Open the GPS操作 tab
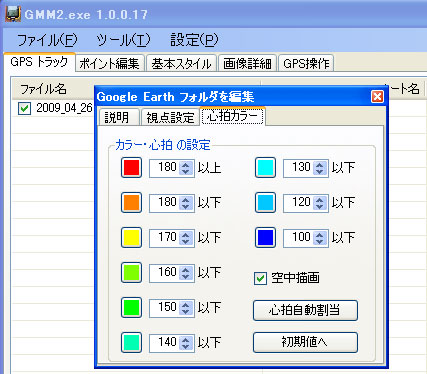427x374 pixels. [306, 63]
